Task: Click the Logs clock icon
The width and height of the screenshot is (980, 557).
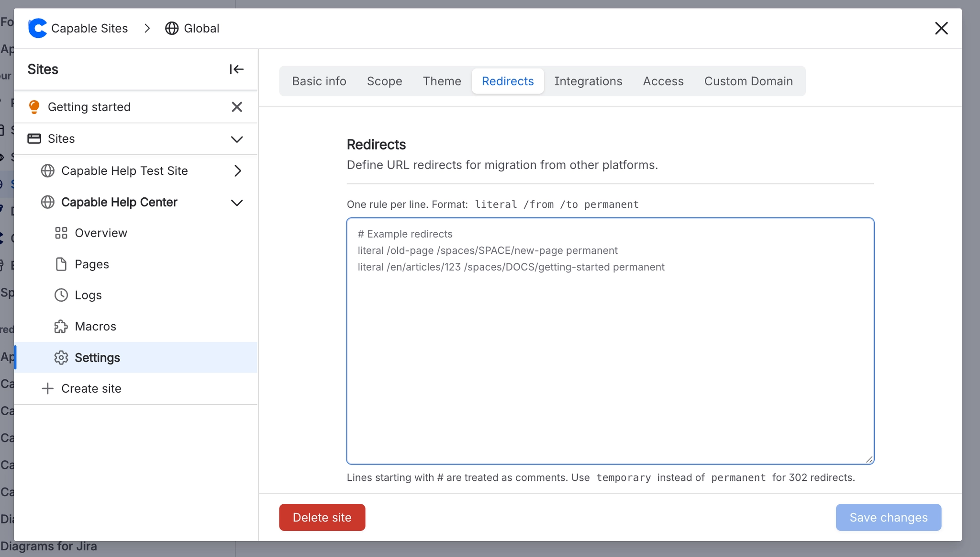Action: tap(61, 295)
